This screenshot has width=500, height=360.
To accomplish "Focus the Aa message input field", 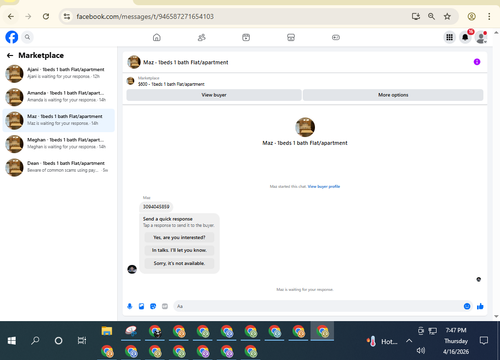I will pyautogui.click(x=317, y=306).
